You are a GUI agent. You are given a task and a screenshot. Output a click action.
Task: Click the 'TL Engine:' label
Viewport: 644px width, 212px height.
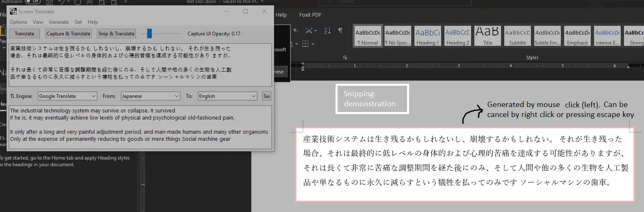(x=21, y=96)
